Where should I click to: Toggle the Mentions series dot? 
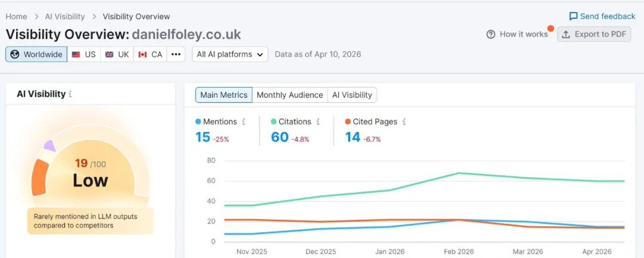pos(199,122)
